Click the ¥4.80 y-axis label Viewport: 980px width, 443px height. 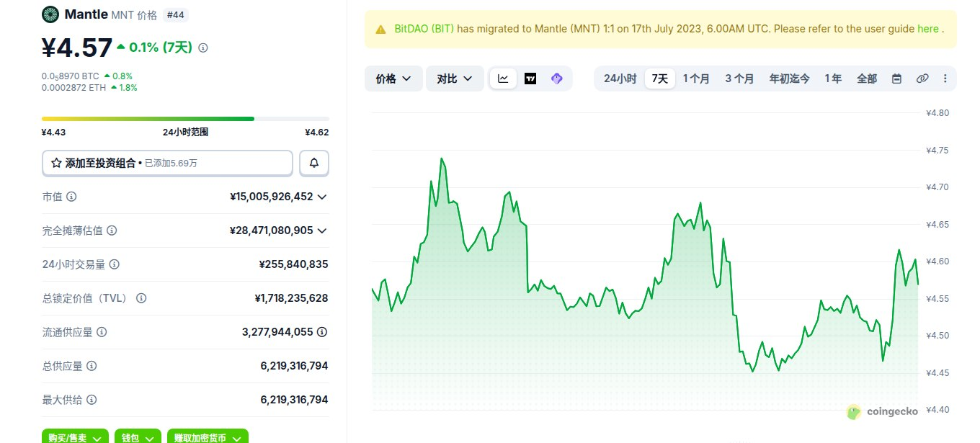(937, 113)
